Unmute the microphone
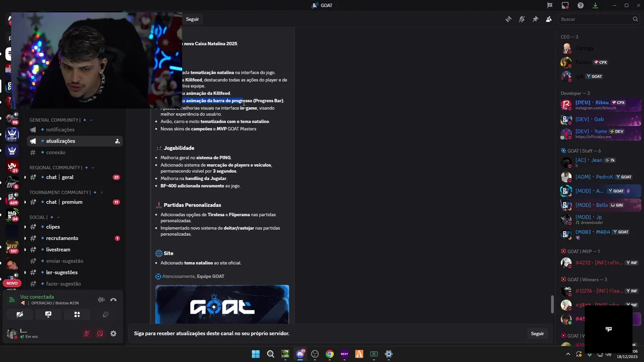Screen dimensions: 644x362 (87, 333)
